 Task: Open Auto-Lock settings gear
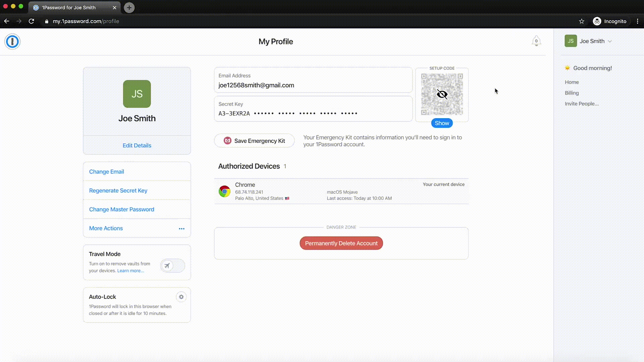click(181, 297)
